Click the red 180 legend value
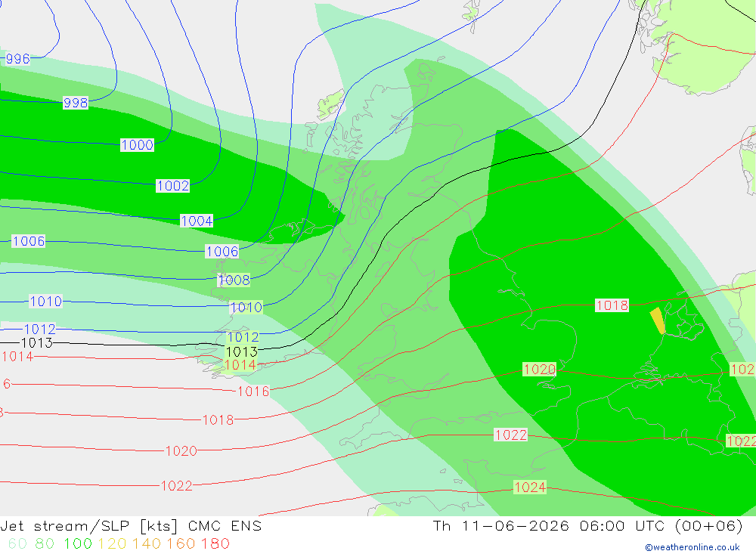 click(215, 544)
